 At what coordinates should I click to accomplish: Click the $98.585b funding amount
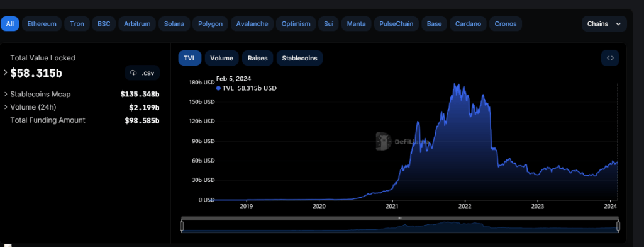point(142,120)
